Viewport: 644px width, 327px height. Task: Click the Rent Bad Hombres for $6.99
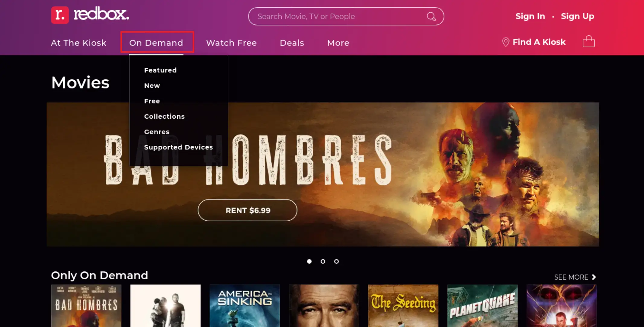coord(248,210)
